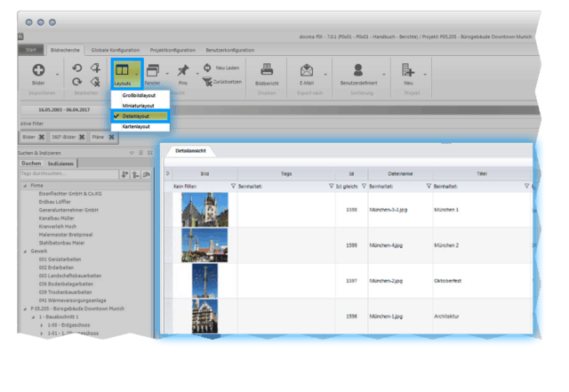Select the Detailansicht tab

coord(190,150)
